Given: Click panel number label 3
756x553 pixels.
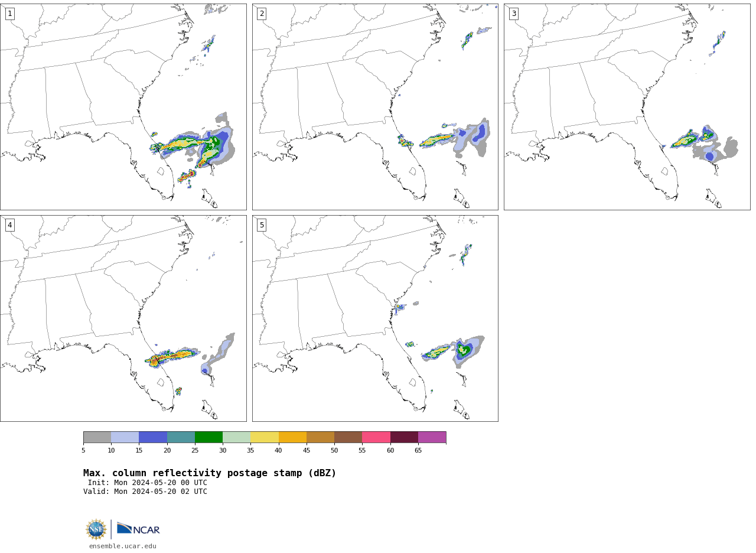Looking at the screenshot, I should pos(513,14).
